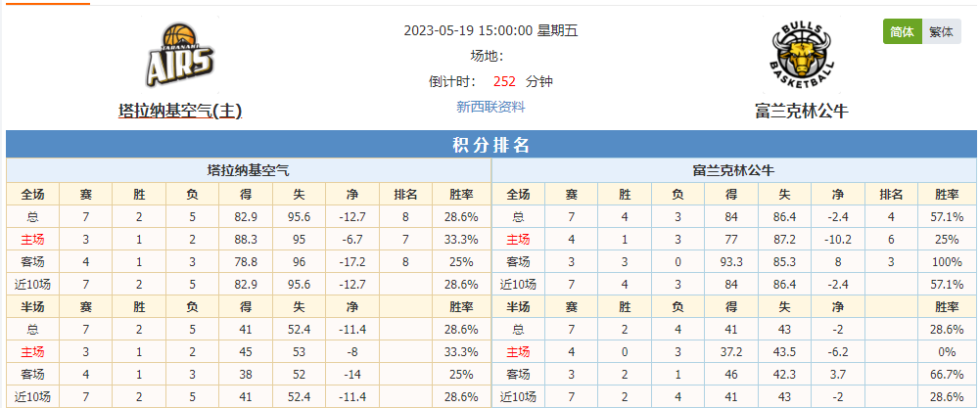Switch language to 繁体

click(941, 32)
